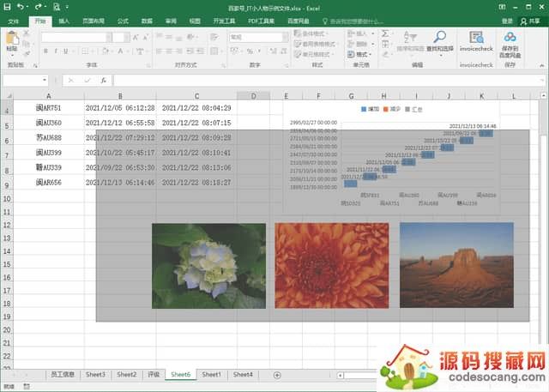Click the 登录 sign-in button
This screenshot has width=549, height=392.
click(507, 21)
